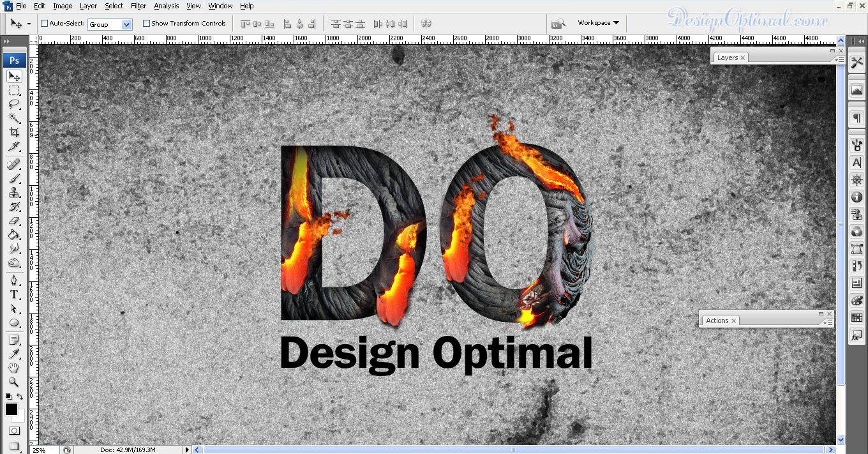Select the Move tool in toolbox

click(14, 77)
